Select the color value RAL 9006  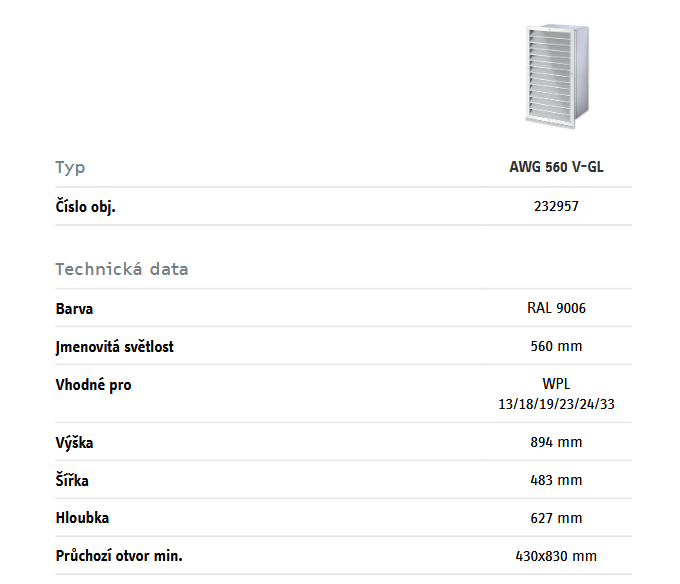pos(556,309)
